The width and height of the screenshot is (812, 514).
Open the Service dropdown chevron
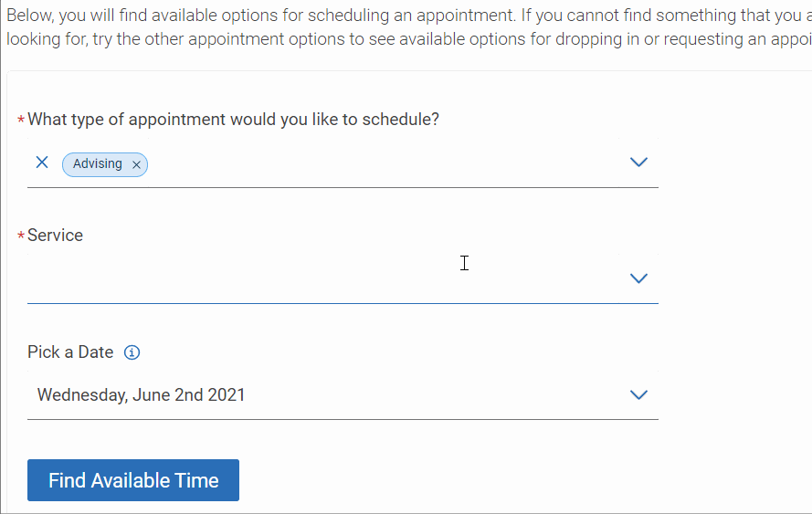coord(638,278)
